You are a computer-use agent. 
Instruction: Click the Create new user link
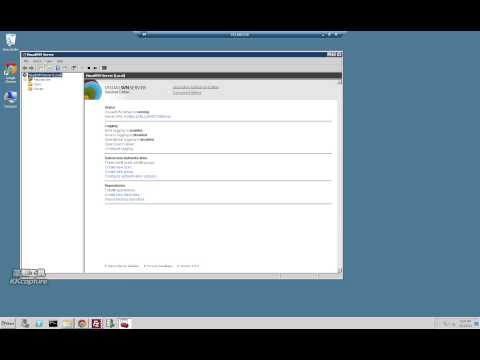pos(118,167)
